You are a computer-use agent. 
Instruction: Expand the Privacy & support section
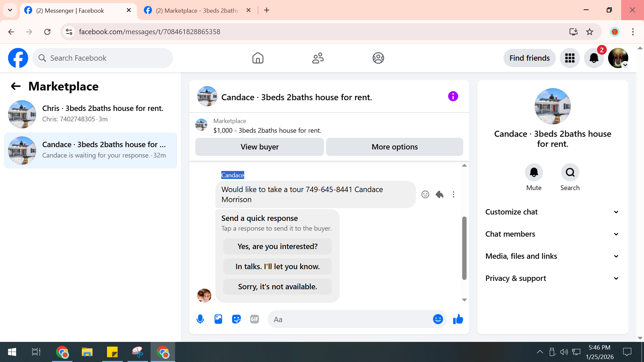552,278
